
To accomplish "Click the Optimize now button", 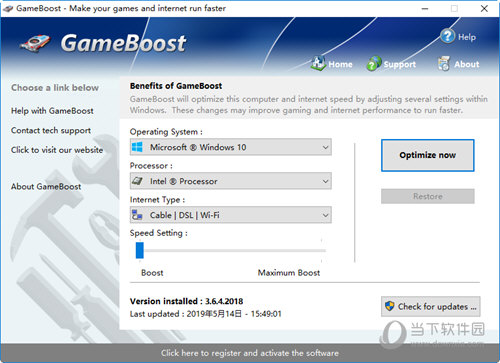I will pos(428,155).
